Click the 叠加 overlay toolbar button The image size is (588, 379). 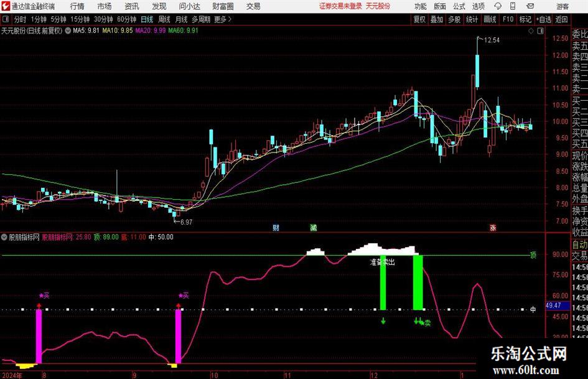437,19
